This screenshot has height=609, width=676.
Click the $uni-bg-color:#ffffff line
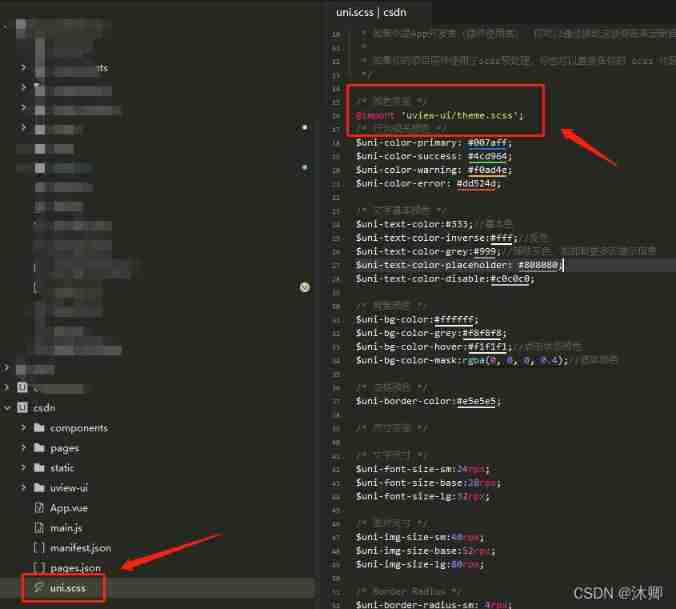coord(417,319)
